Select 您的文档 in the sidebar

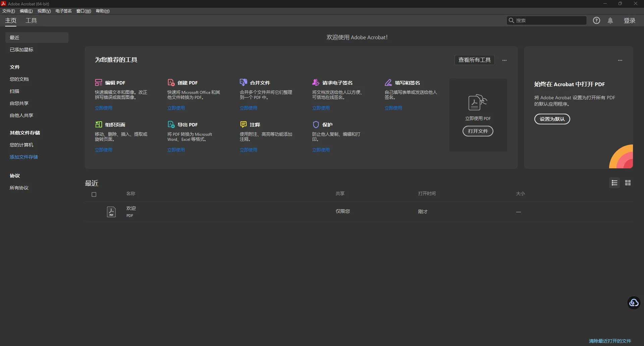pyautogui.click(x=19, y=79)
